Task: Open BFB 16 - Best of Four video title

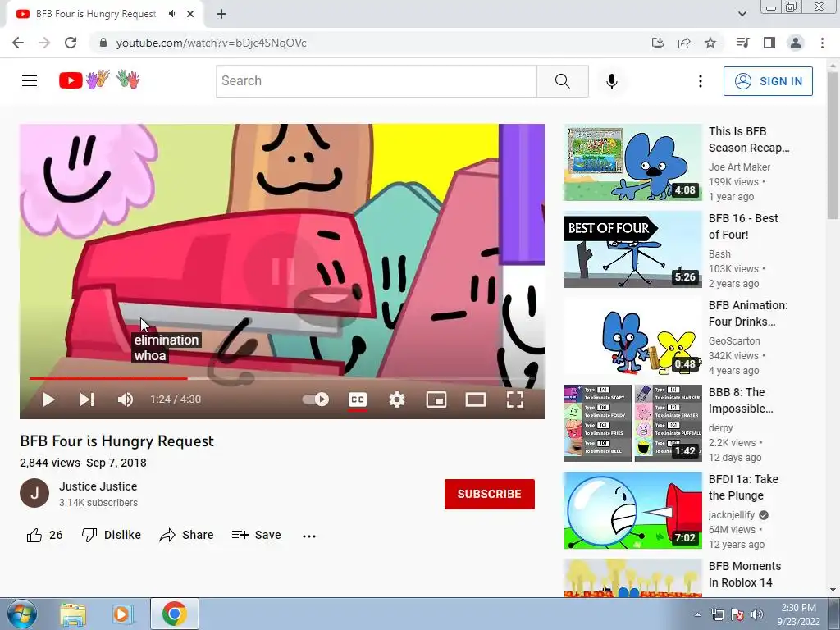Action: (x=743, y=226)
